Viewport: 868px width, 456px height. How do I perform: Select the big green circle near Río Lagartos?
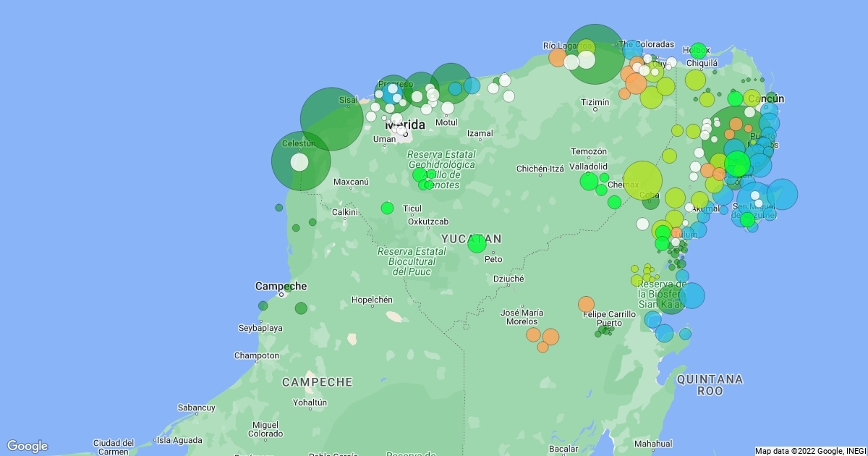click(x=594, y=54)
